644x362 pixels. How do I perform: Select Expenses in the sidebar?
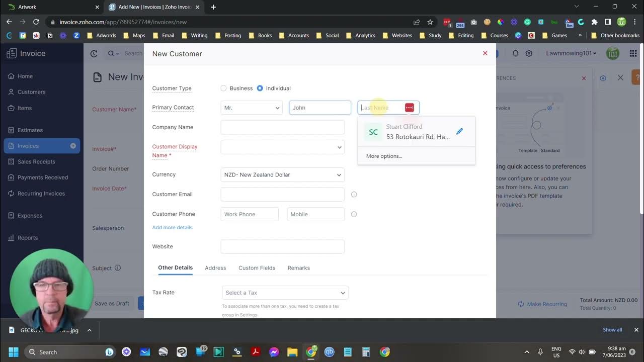30,215
